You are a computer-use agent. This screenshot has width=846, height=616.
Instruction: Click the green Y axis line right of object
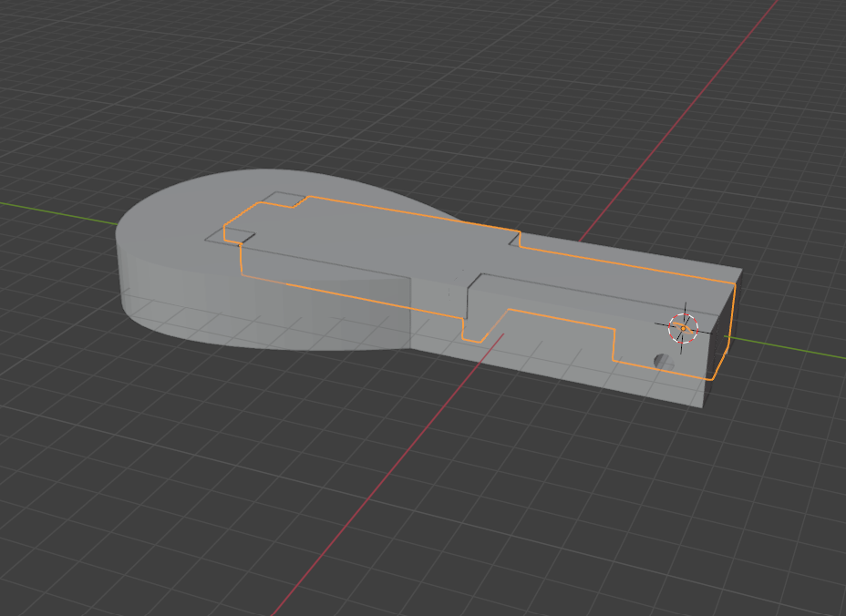click(793, 346)
